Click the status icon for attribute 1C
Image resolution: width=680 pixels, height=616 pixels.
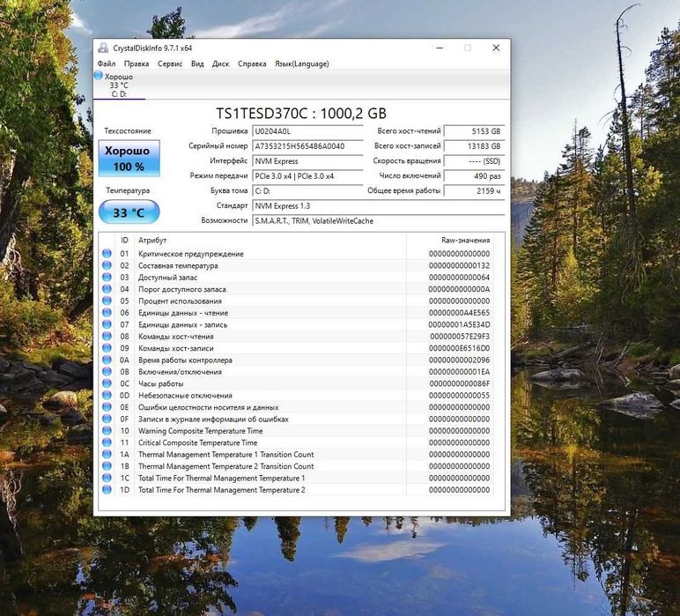pos(107,478)
